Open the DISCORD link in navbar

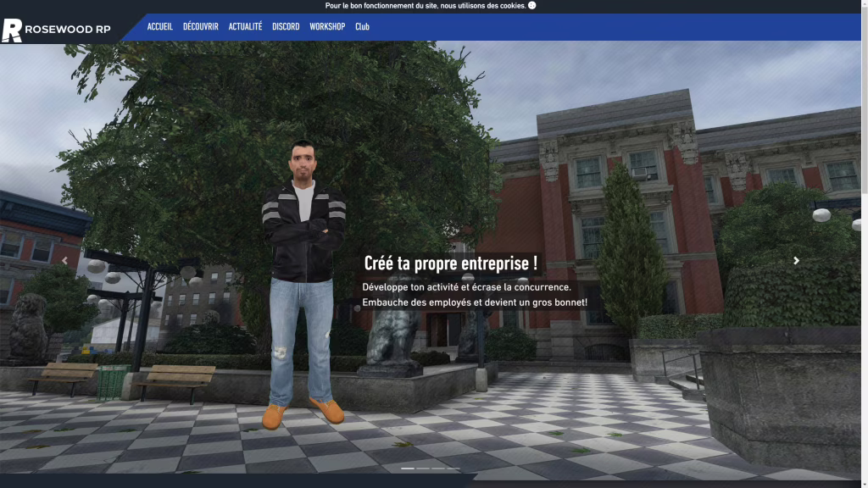pos(286,26)
